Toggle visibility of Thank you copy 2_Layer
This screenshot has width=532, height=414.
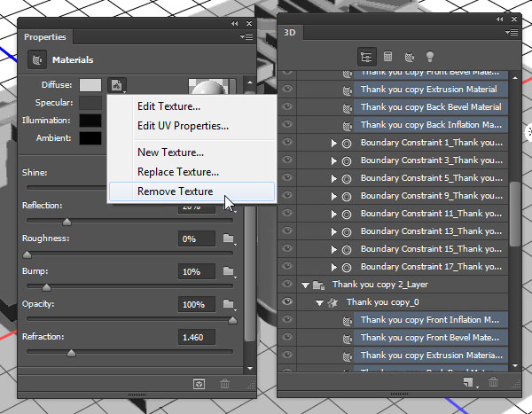tap(287, 284)
